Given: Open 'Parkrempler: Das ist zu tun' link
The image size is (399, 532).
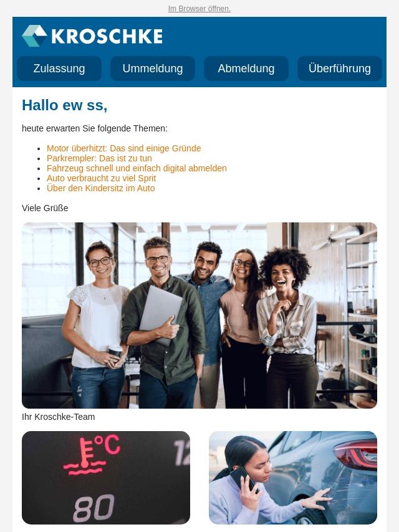Looking at the screenshot, I should [x=99, y=158].
